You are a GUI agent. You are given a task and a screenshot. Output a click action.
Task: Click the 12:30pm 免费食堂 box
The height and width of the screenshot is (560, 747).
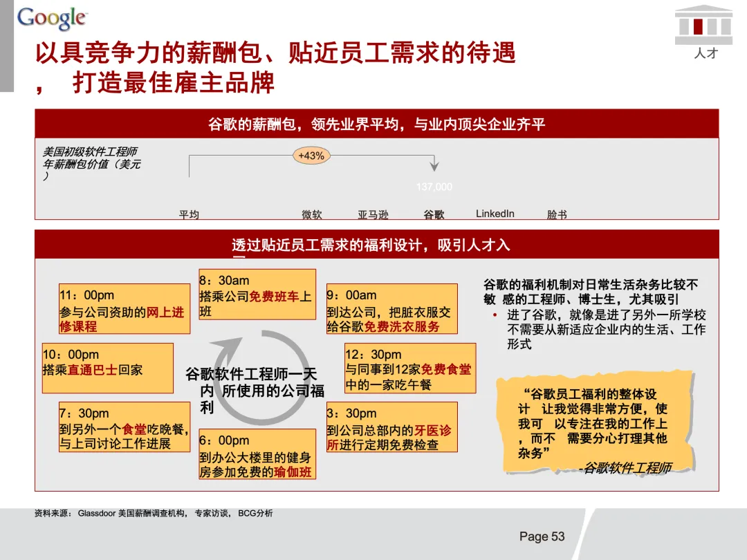click(410, 368)
